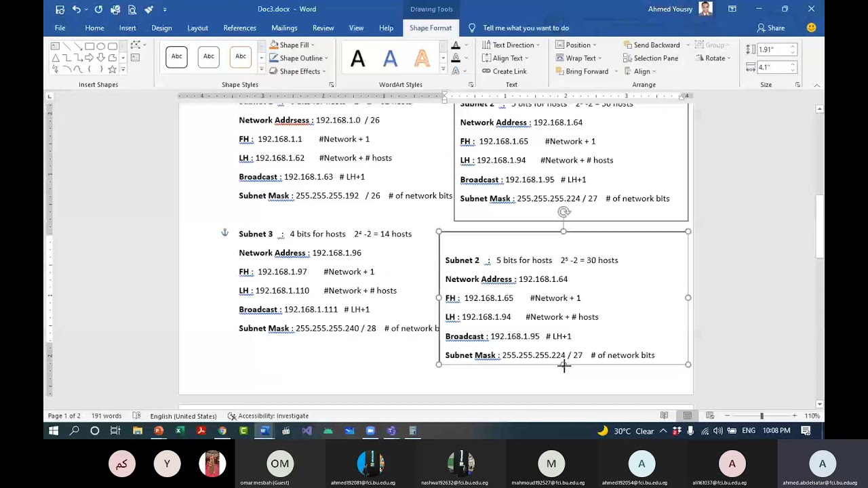
Task: Click the Accessibility: Investigate status item
Action: tap(268, 415)
